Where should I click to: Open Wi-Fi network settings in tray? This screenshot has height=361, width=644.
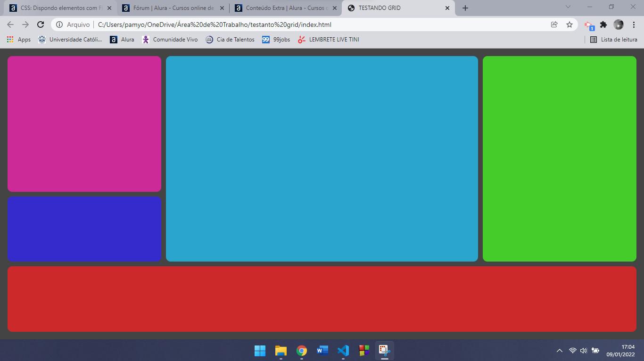572,351
